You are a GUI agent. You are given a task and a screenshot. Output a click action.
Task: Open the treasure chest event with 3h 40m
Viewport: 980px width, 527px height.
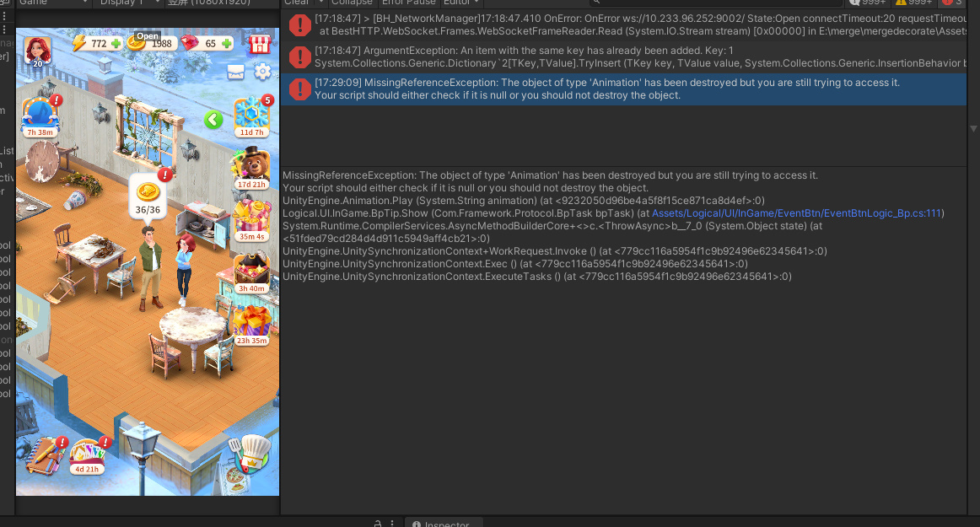click(x=251, y=270)
